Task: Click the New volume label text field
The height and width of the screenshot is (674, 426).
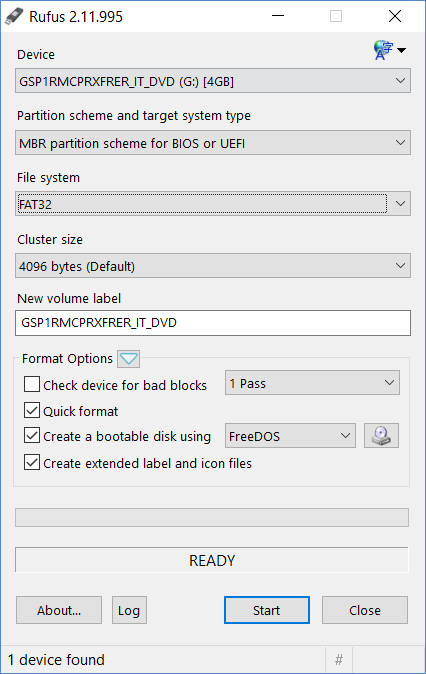Action: coord(213,323)
